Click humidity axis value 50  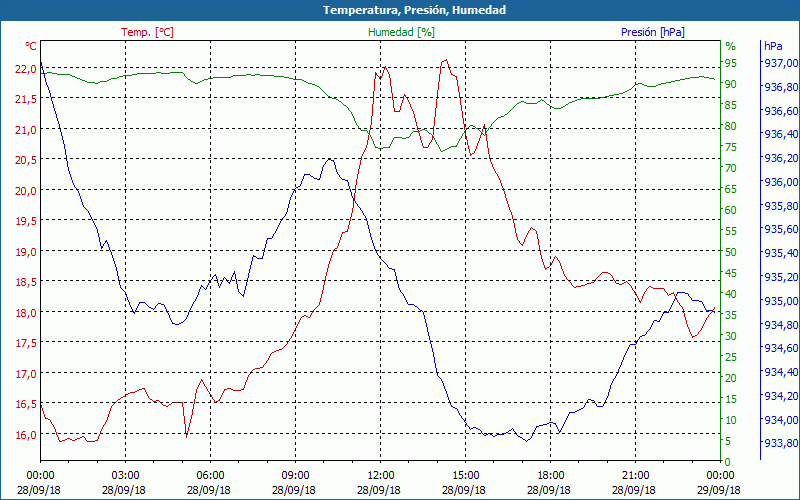731,252
